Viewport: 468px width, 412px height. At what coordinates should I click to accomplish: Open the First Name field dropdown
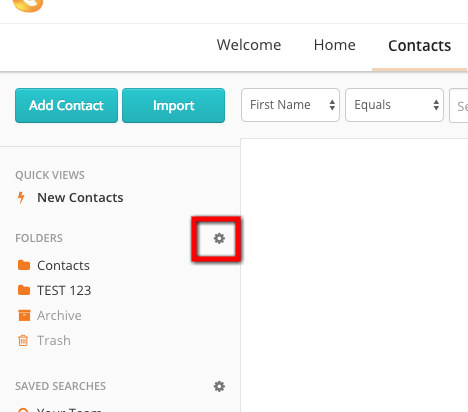pos(290,105)
